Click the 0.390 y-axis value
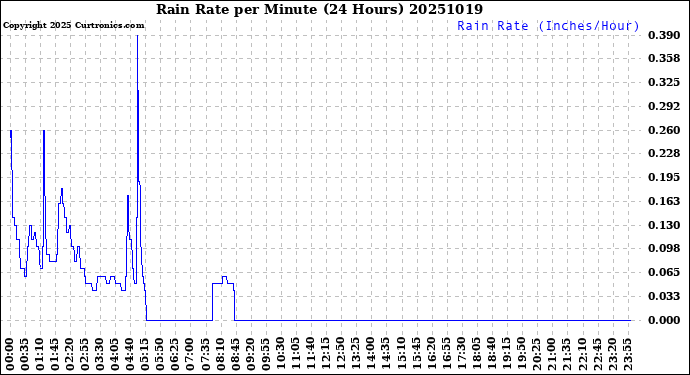This screenshot has height=375, width=690. click(664, 35)
